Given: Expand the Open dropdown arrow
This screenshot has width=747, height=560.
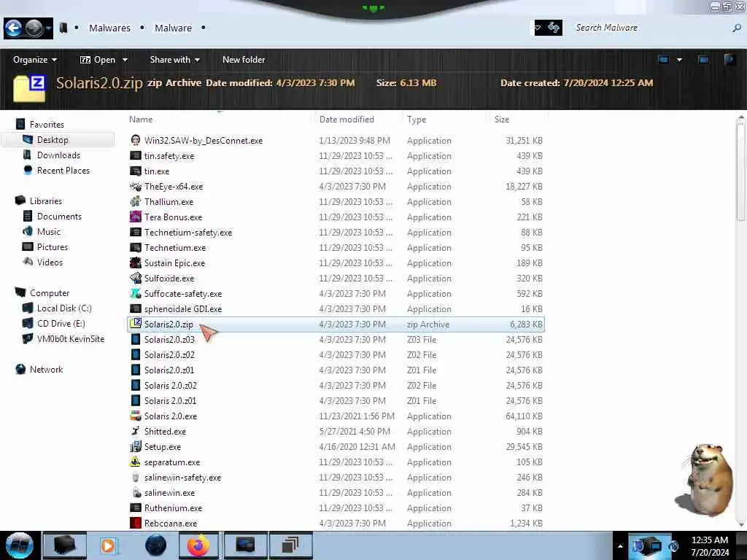Looking at the screenshot, I should [x=125, y=60].
